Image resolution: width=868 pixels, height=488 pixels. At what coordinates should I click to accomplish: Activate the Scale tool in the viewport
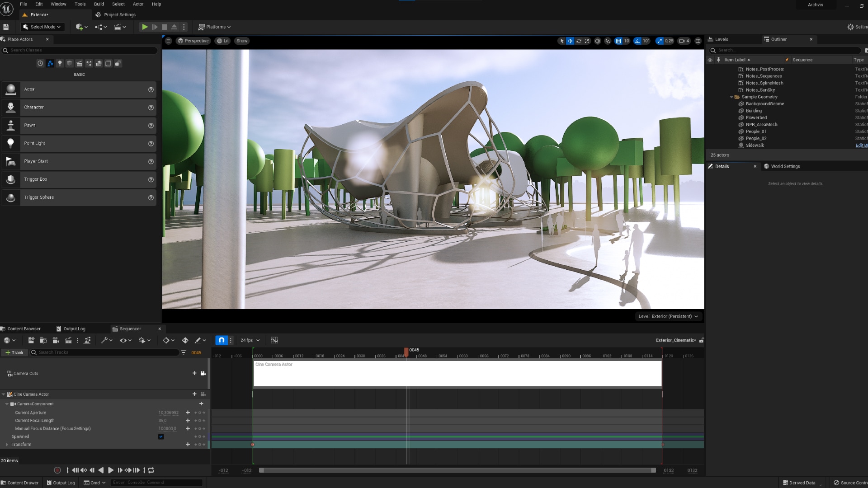click(x=587, y=41)
